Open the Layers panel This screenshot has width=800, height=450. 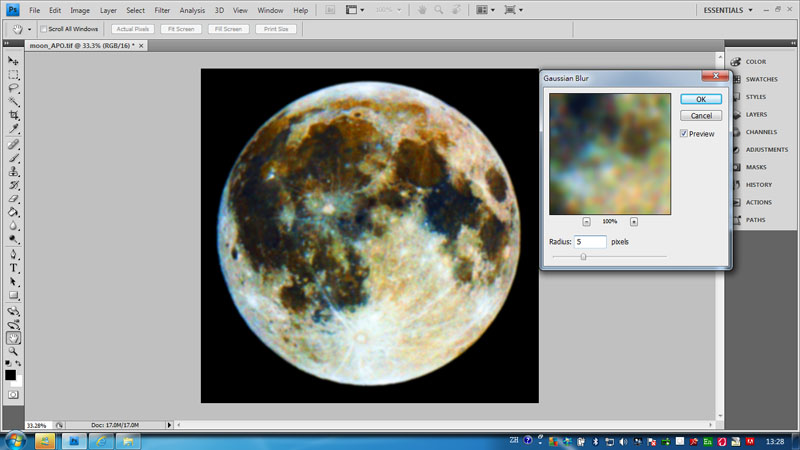coord(756,114)
